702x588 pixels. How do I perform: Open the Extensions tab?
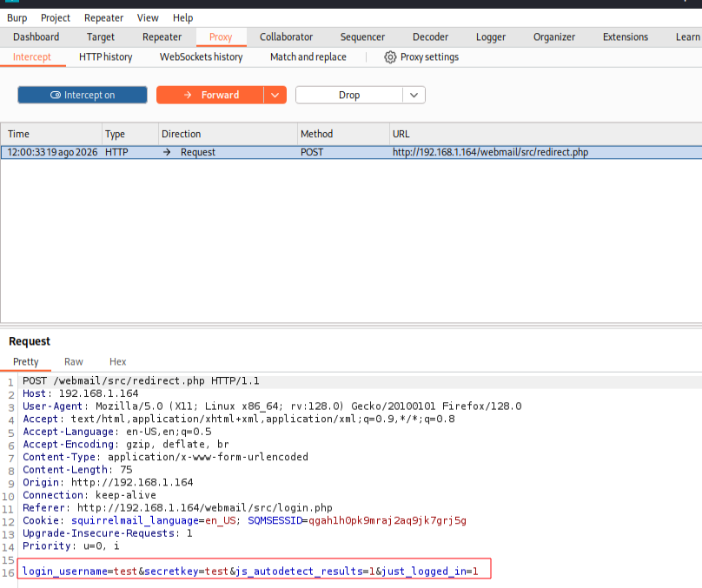(x=626, y=37)
